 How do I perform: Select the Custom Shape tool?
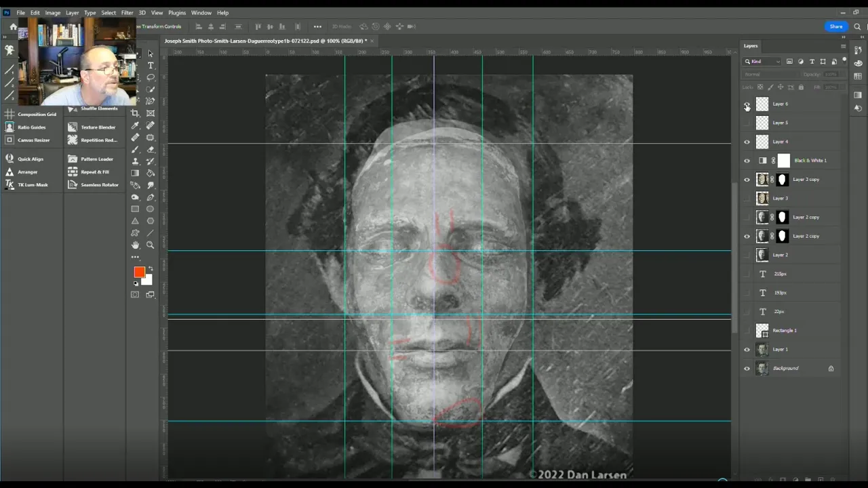(x=135, y=232)
